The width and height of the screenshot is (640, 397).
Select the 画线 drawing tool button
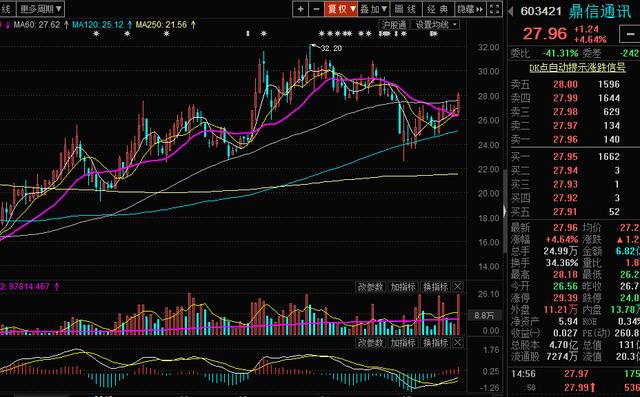click(x=406, y=9)
